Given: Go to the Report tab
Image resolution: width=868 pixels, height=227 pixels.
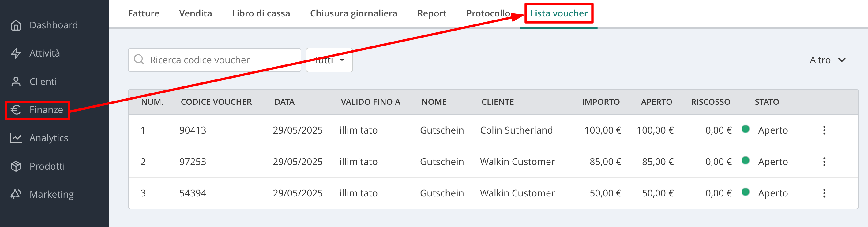Looking at the screenshot, I should [x=432, y=13].
